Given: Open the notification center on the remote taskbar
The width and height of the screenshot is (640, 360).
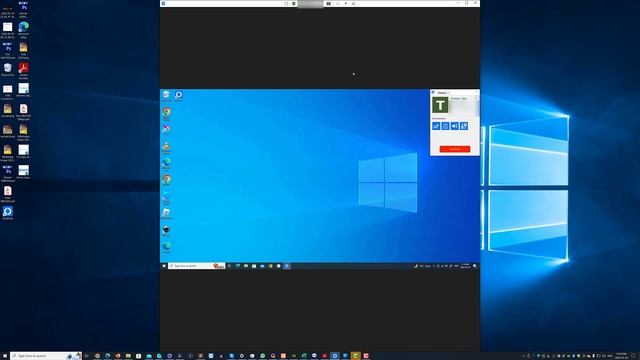Looking at the screenshot, I should 475,266.
